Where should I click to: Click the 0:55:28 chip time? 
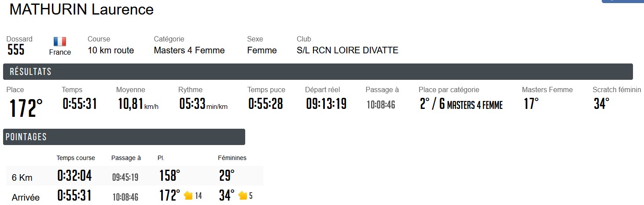[265, 104]
